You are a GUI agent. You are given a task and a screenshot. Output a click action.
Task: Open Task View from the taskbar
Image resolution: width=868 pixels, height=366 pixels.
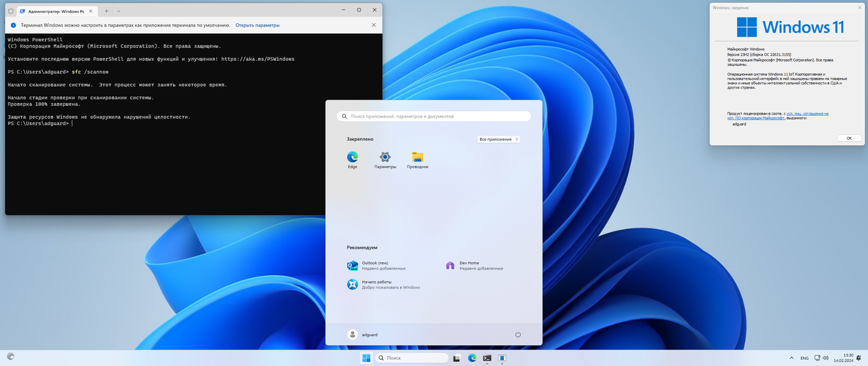[x=457, y=358]
